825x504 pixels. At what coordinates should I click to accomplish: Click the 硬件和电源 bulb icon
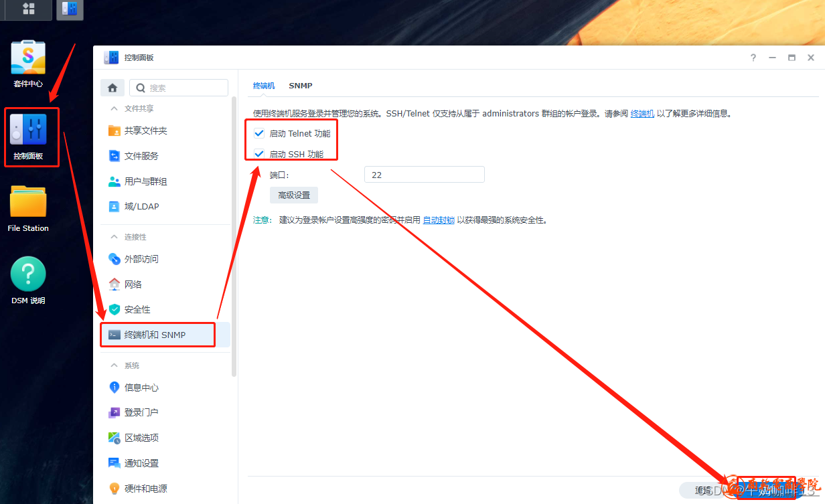[115, 489]
